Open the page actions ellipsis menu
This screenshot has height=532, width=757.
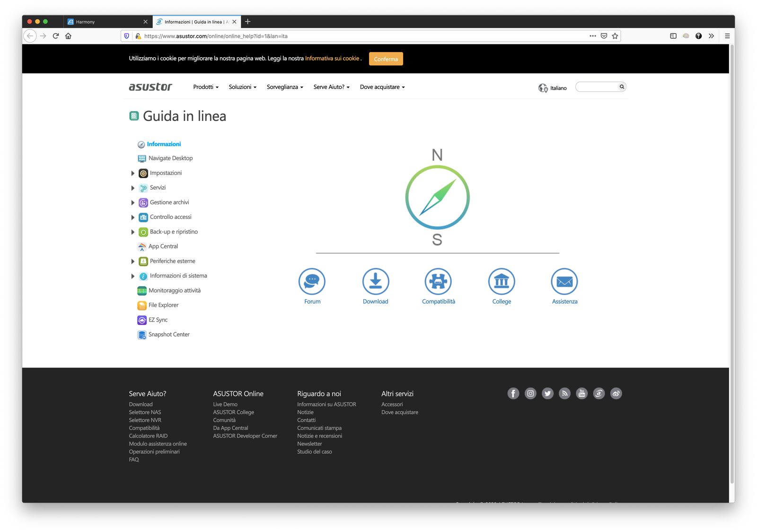coord(592,36)
